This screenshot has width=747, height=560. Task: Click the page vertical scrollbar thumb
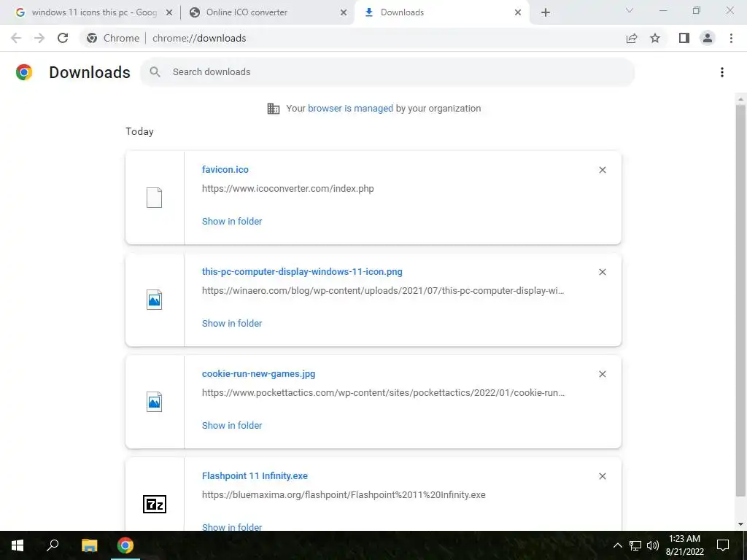click(740, 300)
